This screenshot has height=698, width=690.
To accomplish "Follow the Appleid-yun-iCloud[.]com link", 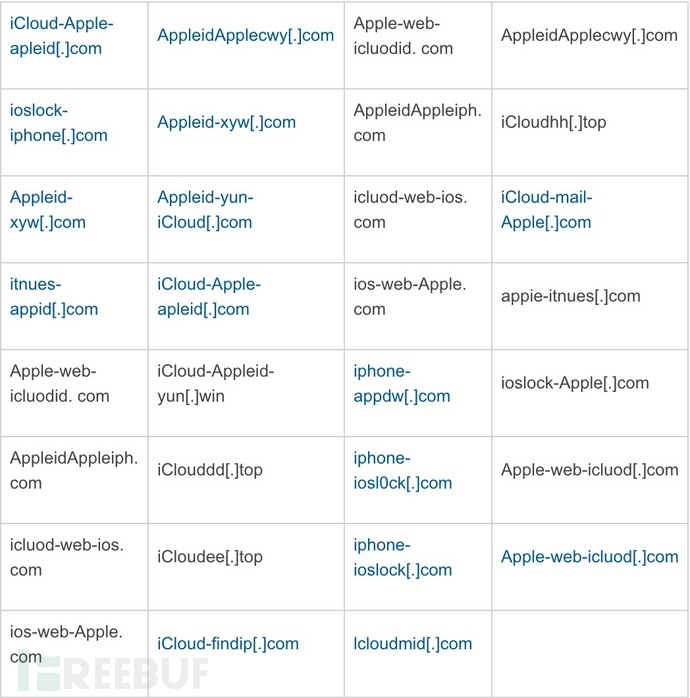I will (x=205, y=210).
